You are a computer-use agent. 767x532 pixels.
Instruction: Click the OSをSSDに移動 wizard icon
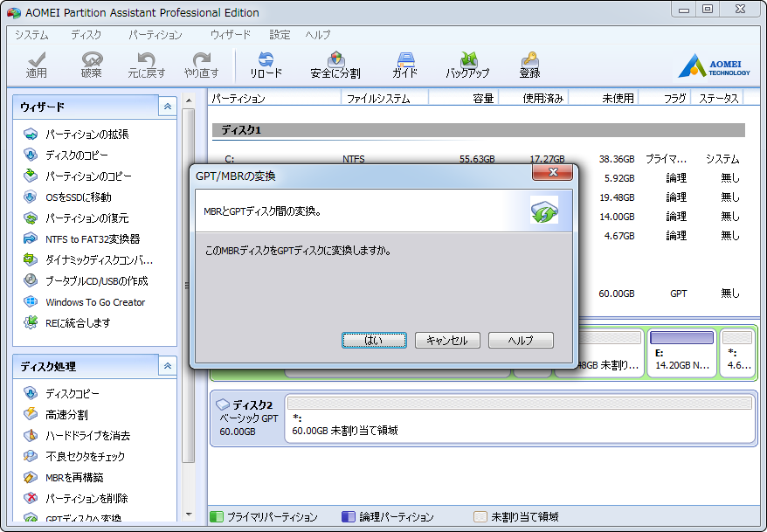pos(31,197)
